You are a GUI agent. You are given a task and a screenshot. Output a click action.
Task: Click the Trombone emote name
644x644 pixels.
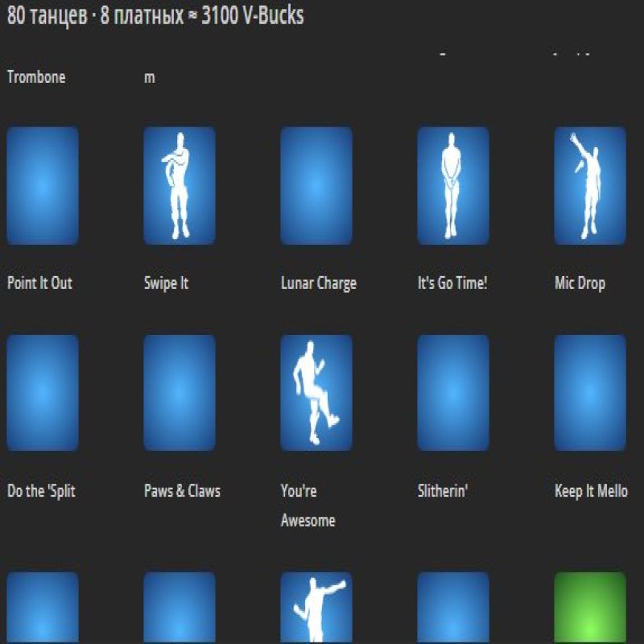(36, 77)
